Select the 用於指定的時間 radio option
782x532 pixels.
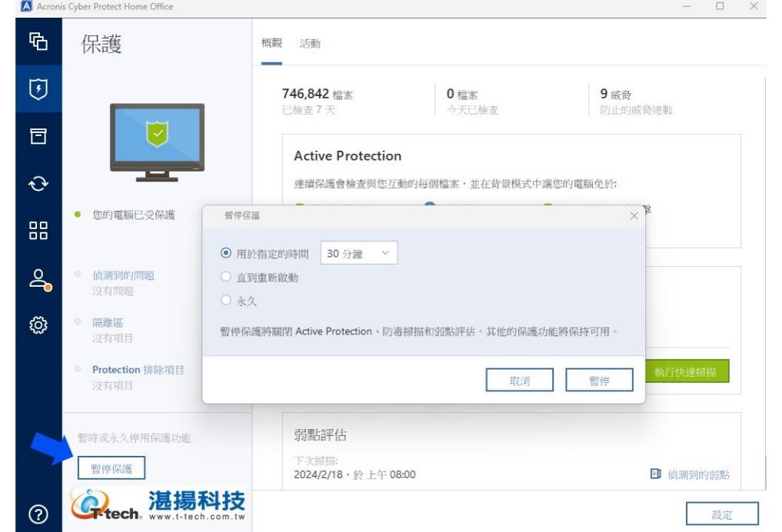click(226, 253)
